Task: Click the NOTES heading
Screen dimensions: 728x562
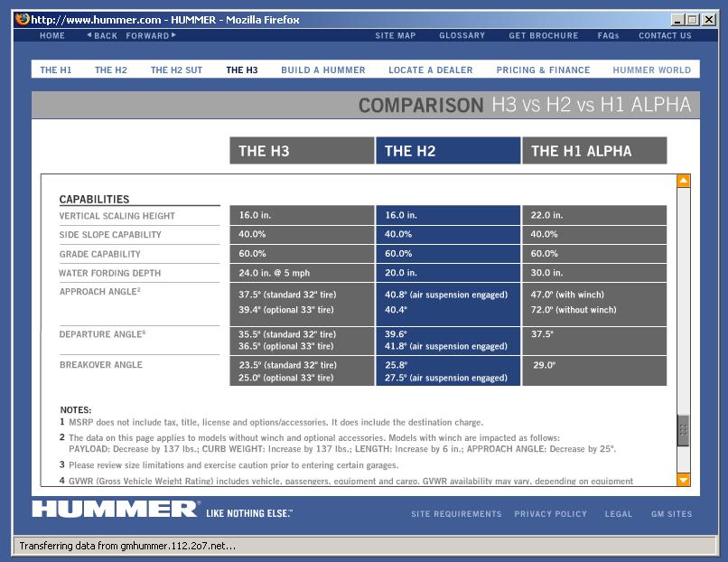Action: (x=76, y=410)
